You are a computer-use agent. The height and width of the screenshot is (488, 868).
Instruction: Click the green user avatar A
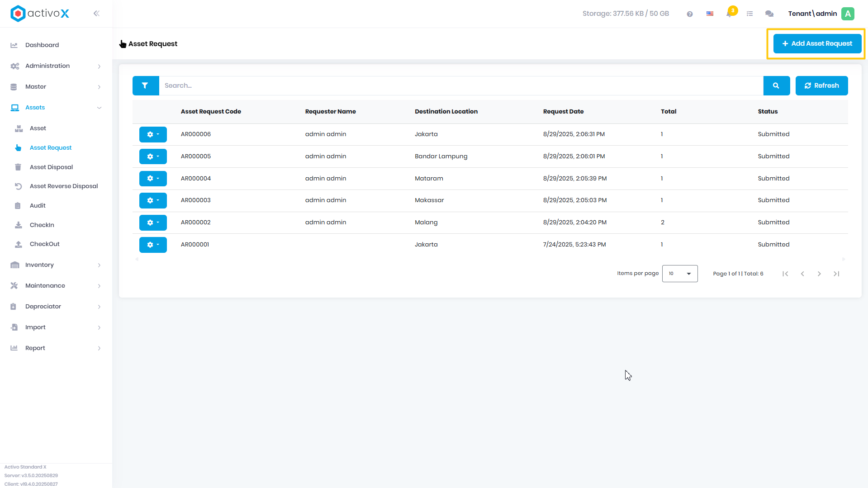click(848, 14)
